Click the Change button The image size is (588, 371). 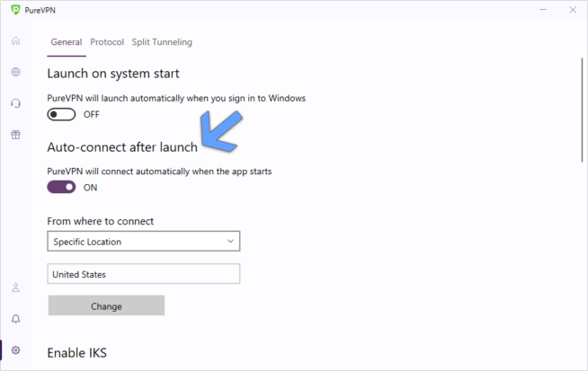(x=106, y=305)
